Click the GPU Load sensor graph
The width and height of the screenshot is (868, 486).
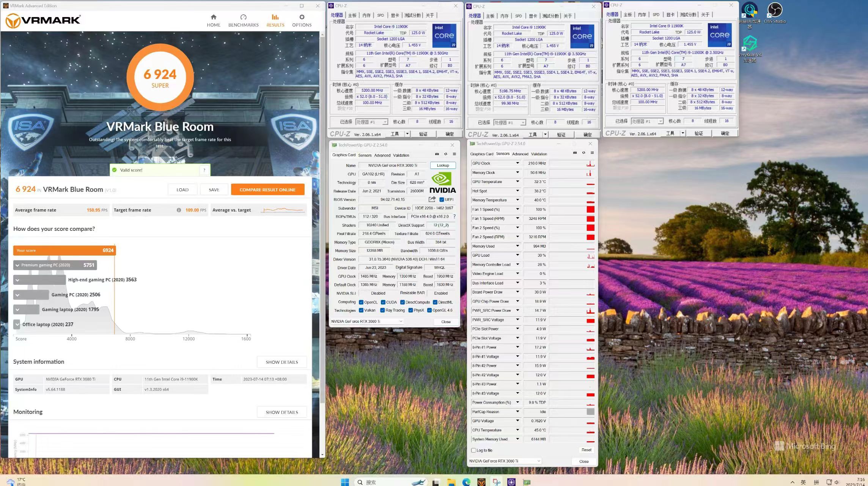pos(572,256)
